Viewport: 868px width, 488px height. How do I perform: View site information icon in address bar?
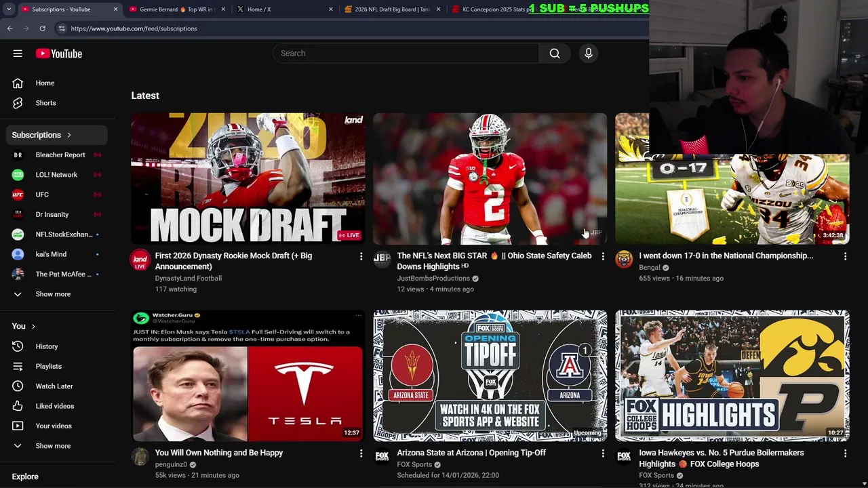[62, 28]
